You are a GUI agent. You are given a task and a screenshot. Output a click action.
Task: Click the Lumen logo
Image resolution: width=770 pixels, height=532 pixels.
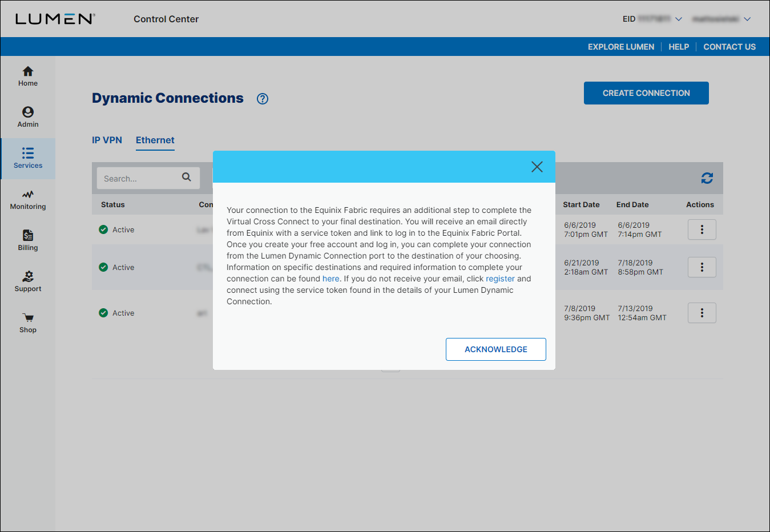tap(55, 19)
